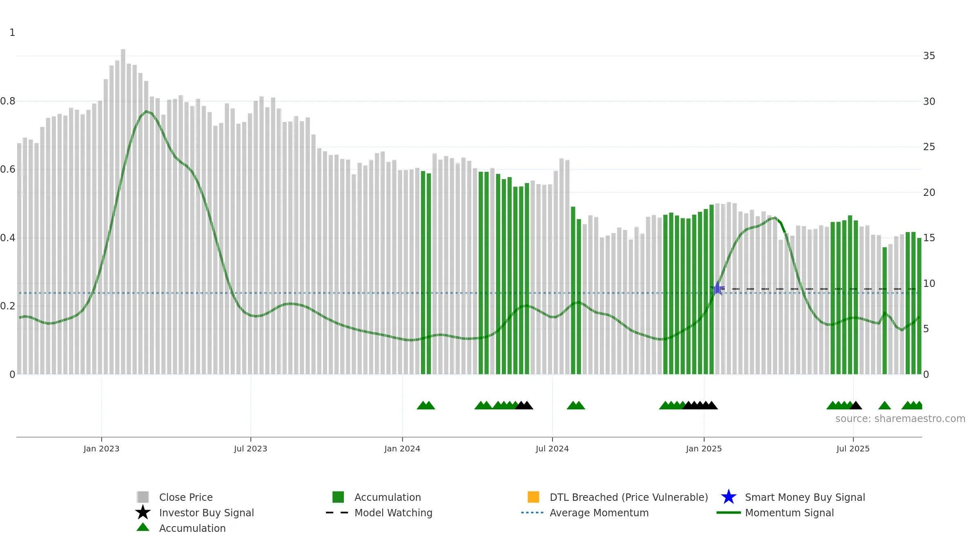
Task: Click the green Accumulation legend square
Action: pos(338,497)
